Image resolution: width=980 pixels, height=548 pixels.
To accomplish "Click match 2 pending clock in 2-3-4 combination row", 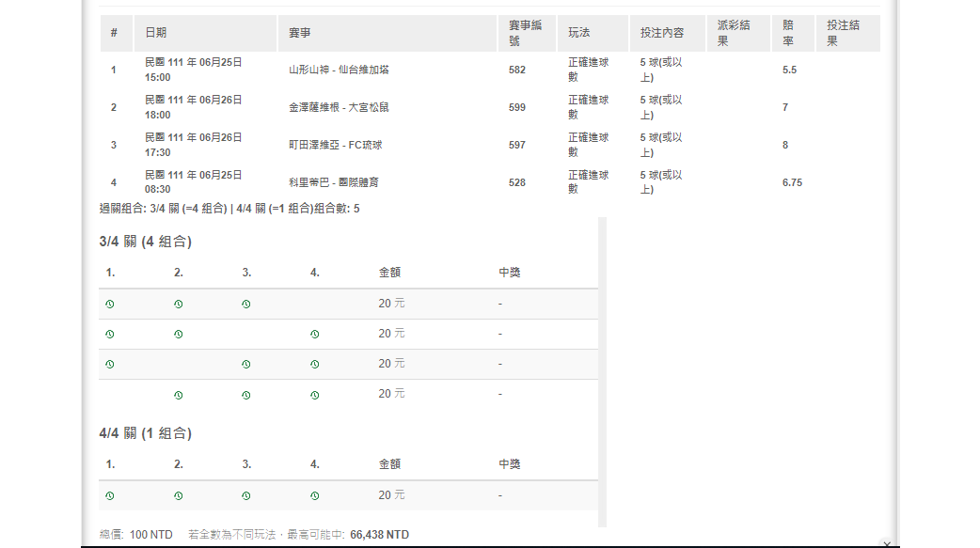I will coord(178,395).
